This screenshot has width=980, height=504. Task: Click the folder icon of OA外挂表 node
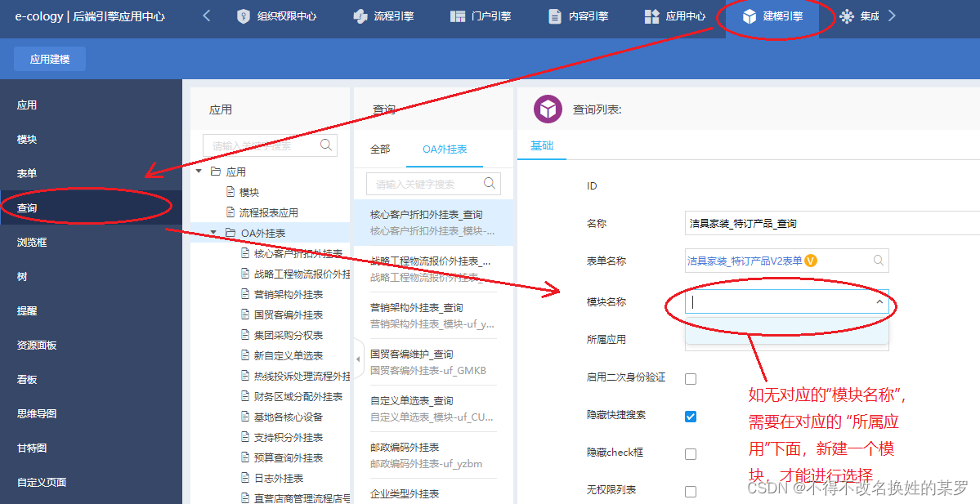coord(230,232)
